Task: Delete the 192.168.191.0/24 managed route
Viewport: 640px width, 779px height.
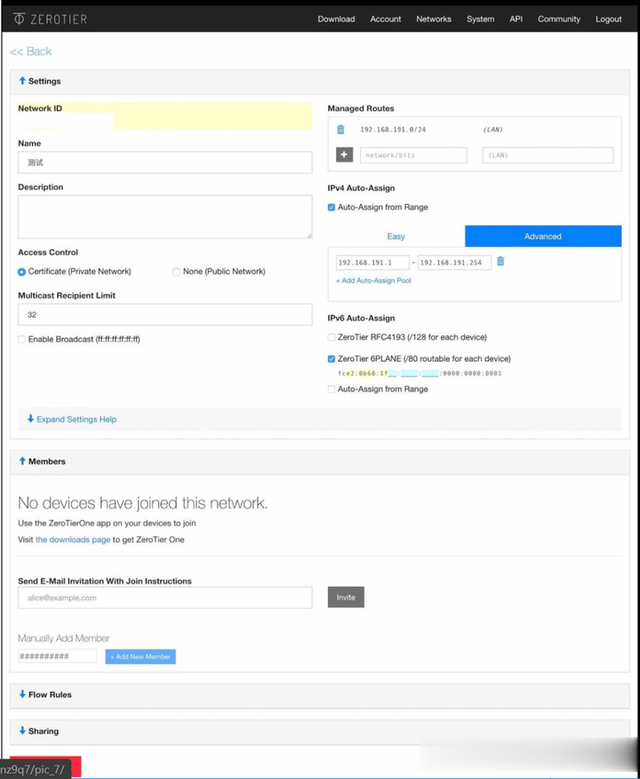Action: (x=340, y=129)
